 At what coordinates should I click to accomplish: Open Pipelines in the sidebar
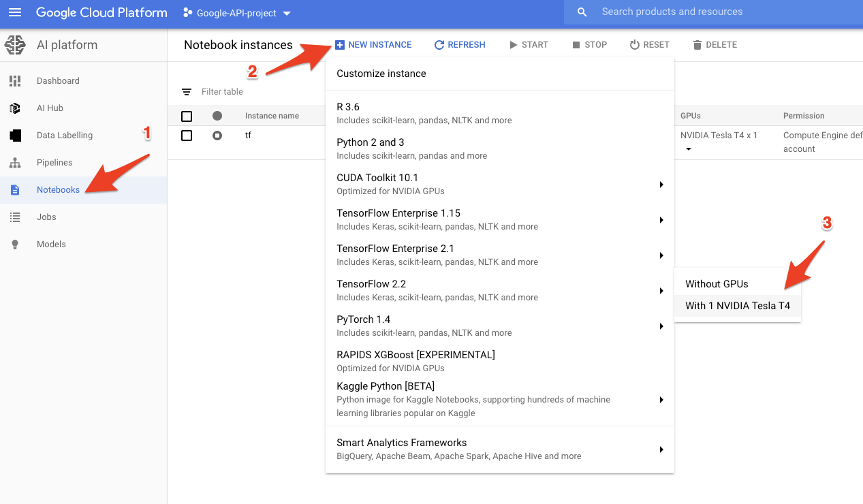(83, 163)
